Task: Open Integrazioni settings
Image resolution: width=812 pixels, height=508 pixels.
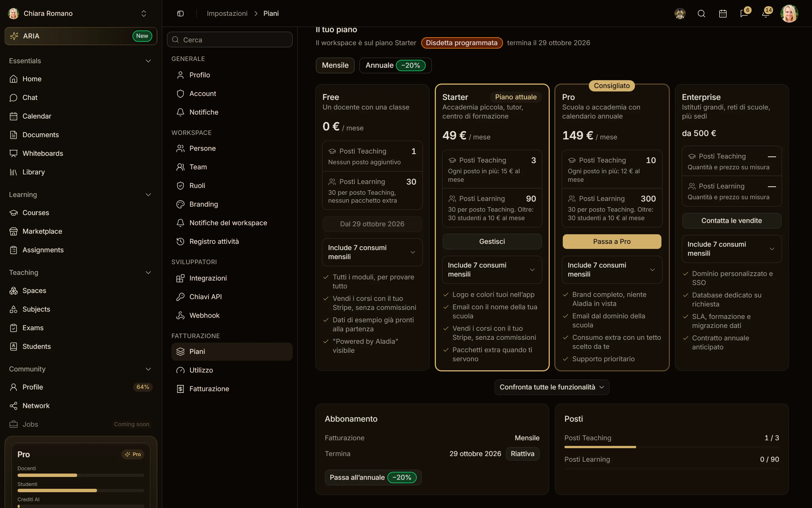Action: (x=232, y=278)
